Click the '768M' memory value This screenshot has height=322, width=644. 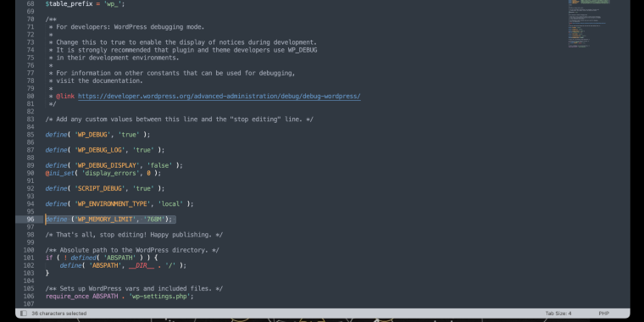(154, 219)
